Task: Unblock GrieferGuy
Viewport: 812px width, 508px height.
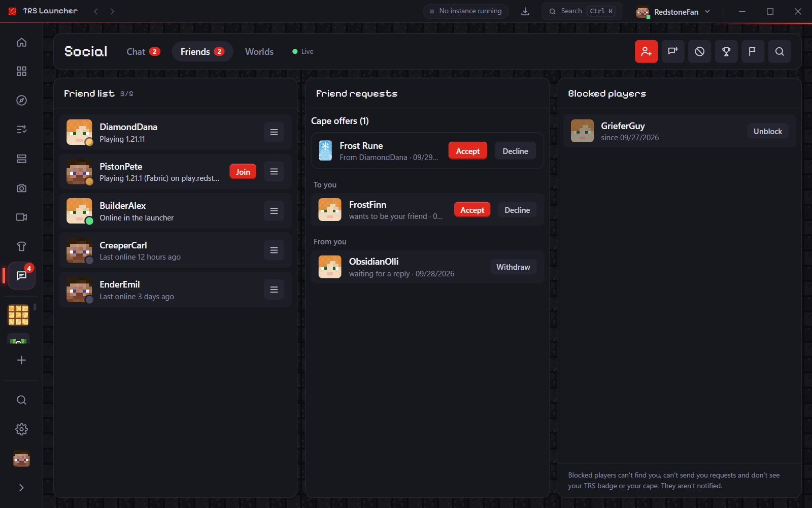Action: (x=767, y=131)
